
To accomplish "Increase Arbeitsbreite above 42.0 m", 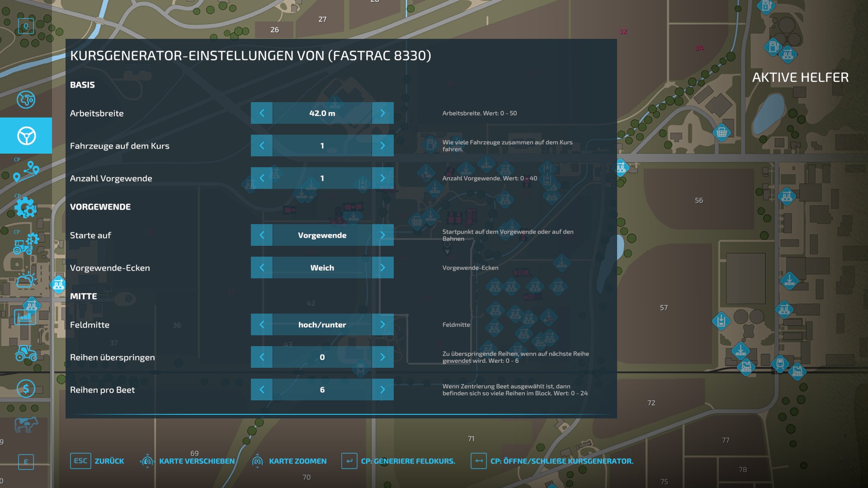I will pyautogui.click(x=382, y=113).
